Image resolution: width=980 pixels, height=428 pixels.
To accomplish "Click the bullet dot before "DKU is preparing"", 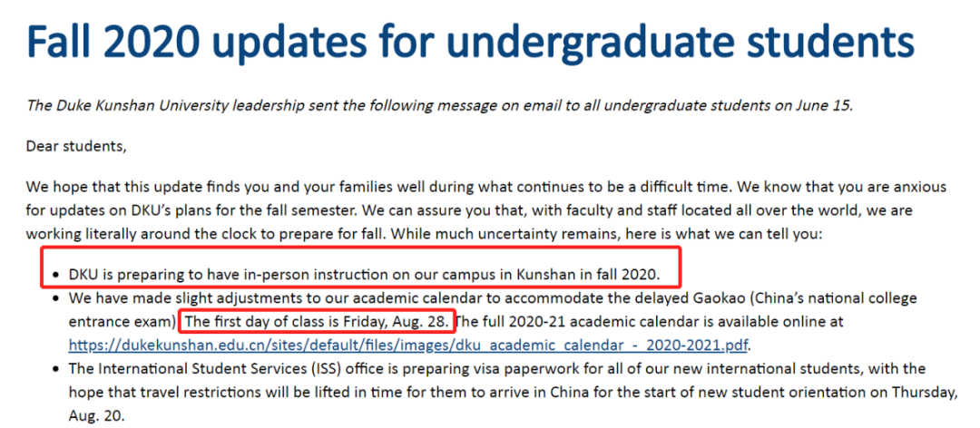I will coord(56,273).
